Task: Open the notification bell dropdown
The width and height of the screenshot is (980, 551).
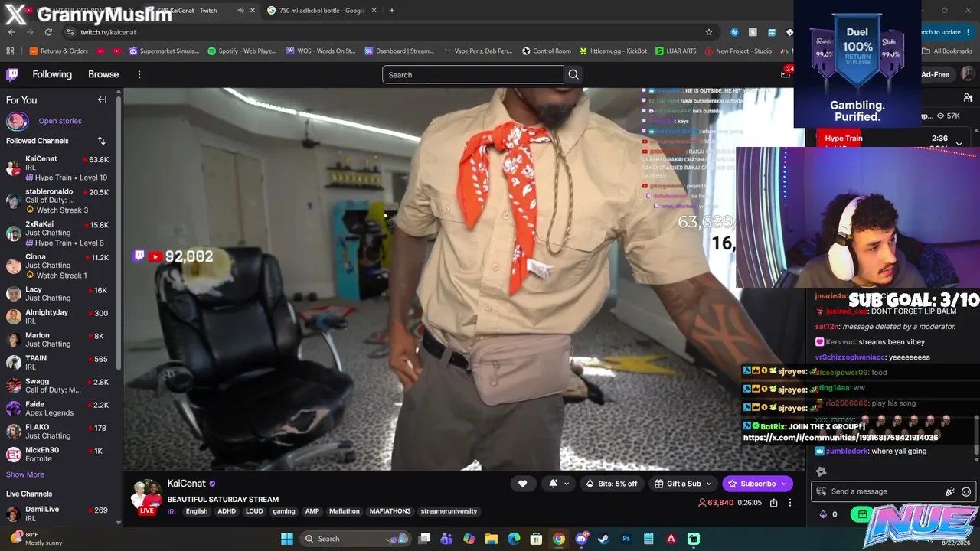Action: pyautogui.click(x=559, y=484)
